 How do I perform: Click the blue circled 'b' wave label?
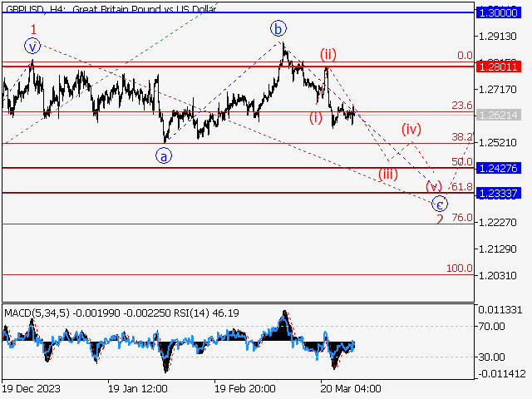click(278, 29)
